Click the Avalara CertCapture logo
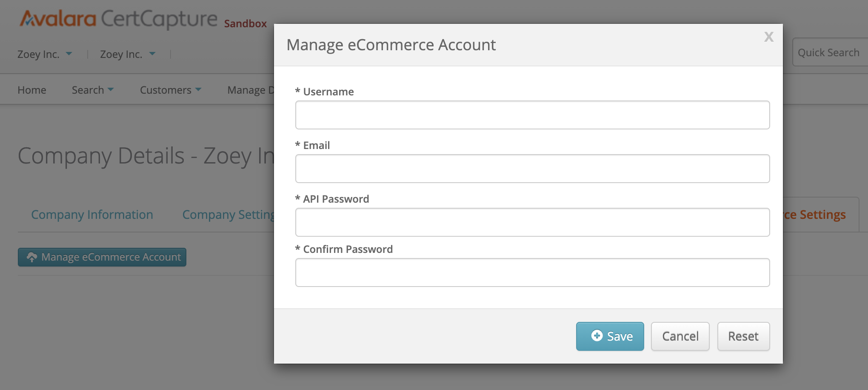The image size is (868, 390). [x=119, y=19]
